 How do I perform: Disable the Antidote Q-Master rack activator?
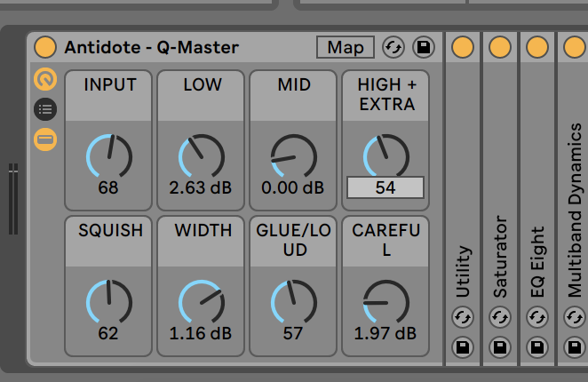coord(44,47)
